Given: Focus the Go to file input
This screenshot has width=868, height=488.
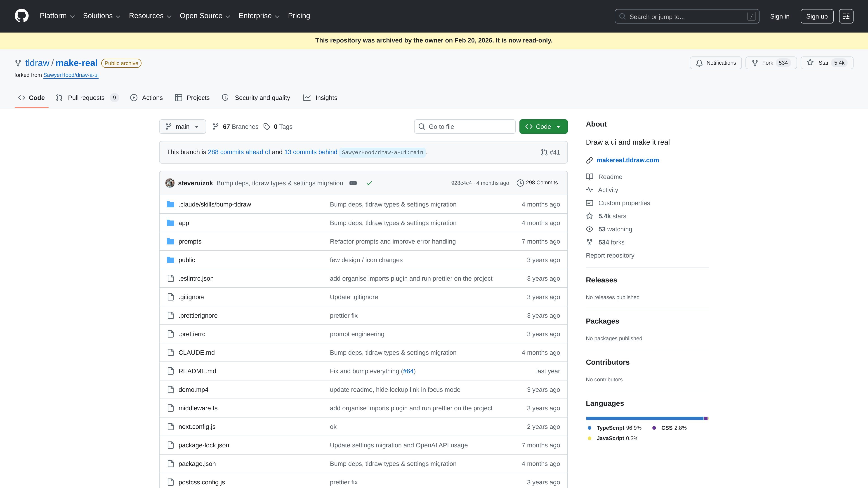Looking at the screenshot, I should 465,127.
